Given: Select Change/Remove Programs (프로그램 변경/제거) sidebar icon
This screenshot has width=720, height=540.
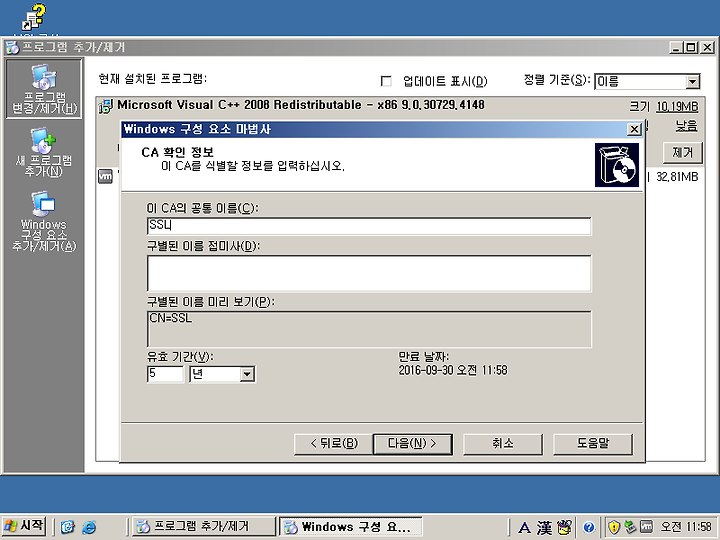Looking at the screenshot, I should coord(44,89).
